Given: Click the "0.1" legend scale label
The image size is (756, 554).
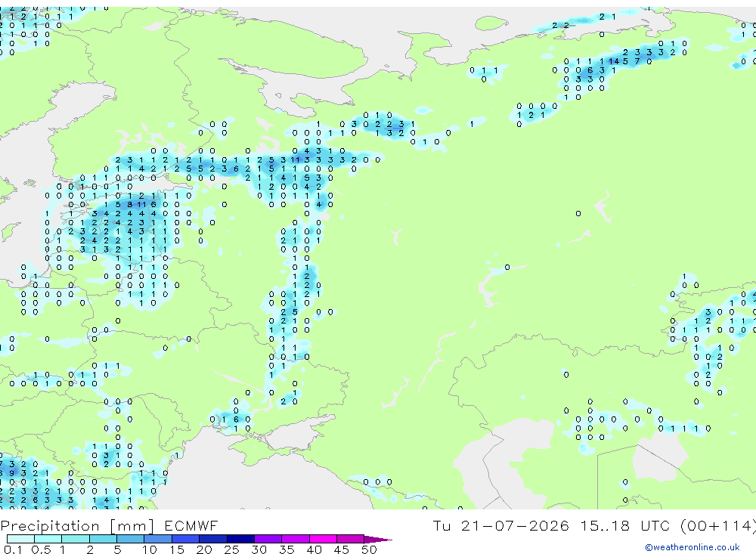Looking at the screenshot, I should [13, 549].
